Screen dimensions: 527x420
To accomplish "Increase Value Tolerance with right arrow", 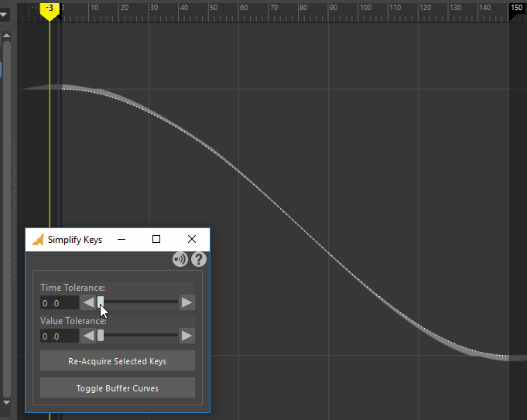I will [x=187, y=336].
